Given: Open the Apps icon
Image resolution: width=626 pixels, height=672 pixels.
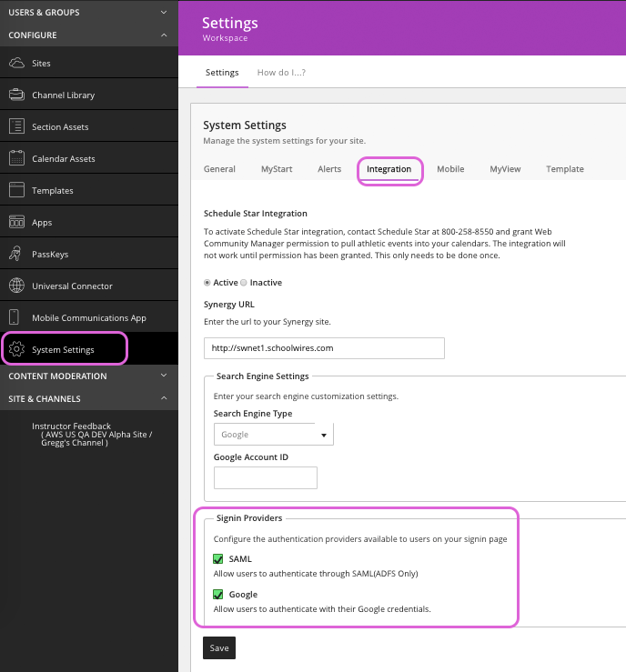Looking at the screenshot, I should point(15,223).
